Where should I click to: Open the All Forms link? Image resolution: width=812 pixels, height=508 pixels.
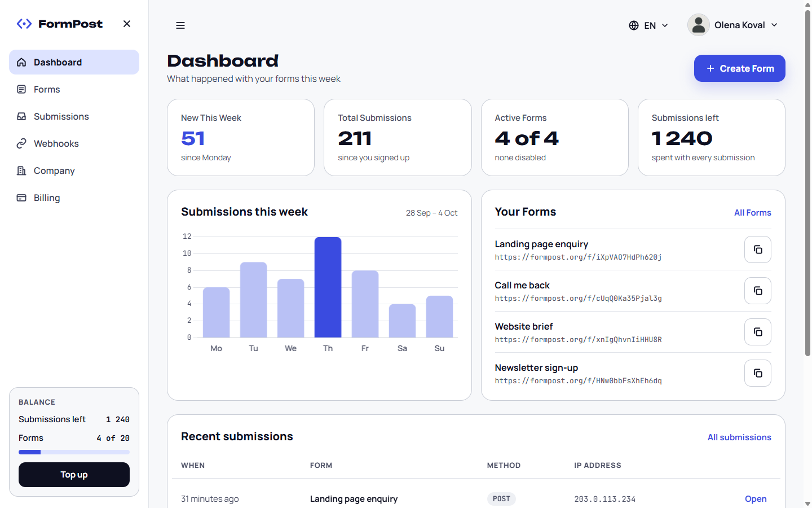752,213
